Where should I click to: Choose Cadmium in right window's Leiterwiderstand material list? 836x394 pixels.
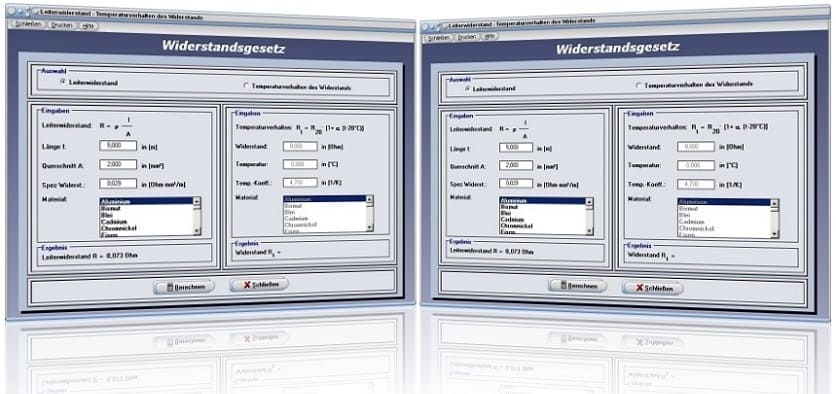(x=542, y=220)
